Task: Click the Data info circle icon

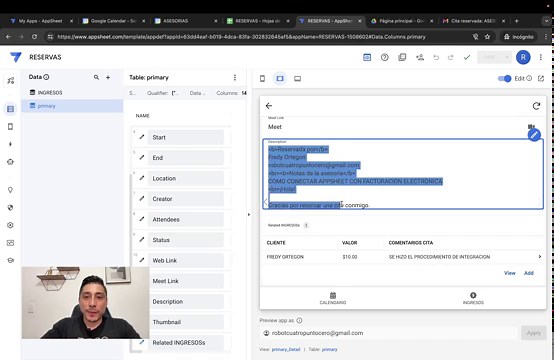Action: 46,77
